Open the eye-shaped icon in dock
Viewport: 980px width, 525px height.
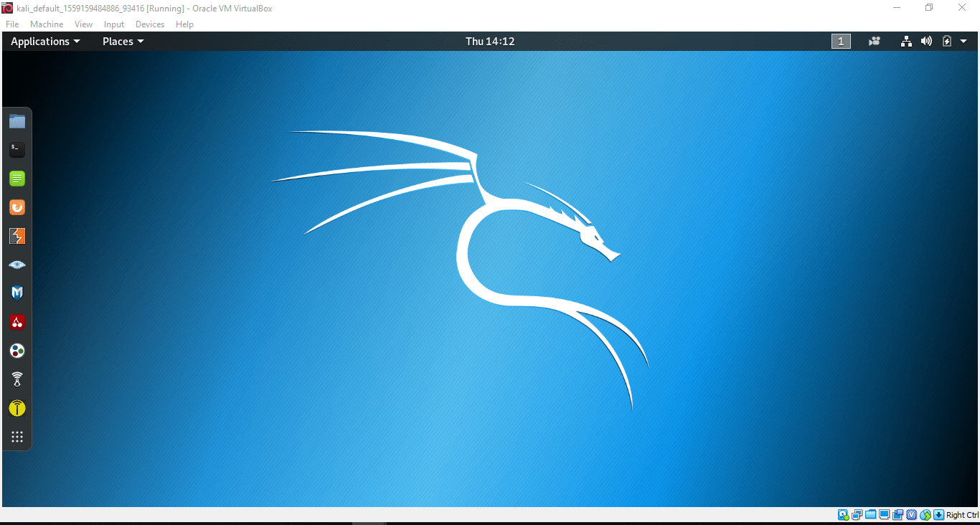(x=17, y=265)
